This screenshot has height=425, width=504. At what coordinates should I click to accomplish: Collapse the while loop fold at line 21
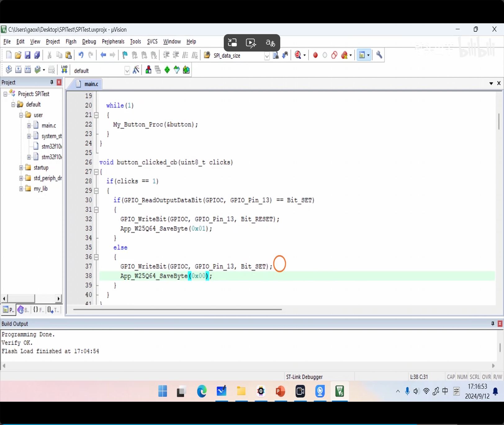click(x=96, y=115)
